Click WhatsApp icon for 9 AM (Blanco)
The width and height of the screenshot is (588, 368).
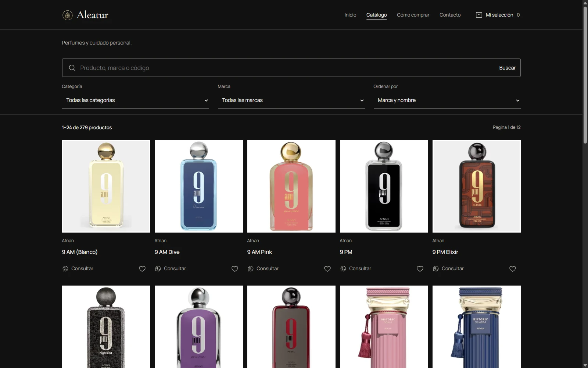pos(65,269)
